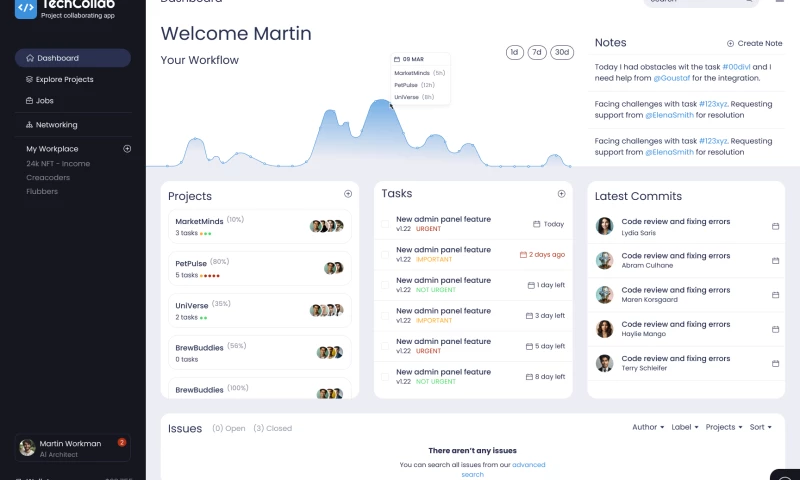Switch to Open issues tab
The image size is (800, 480).
pyautogui.click(x=229, y=428)
